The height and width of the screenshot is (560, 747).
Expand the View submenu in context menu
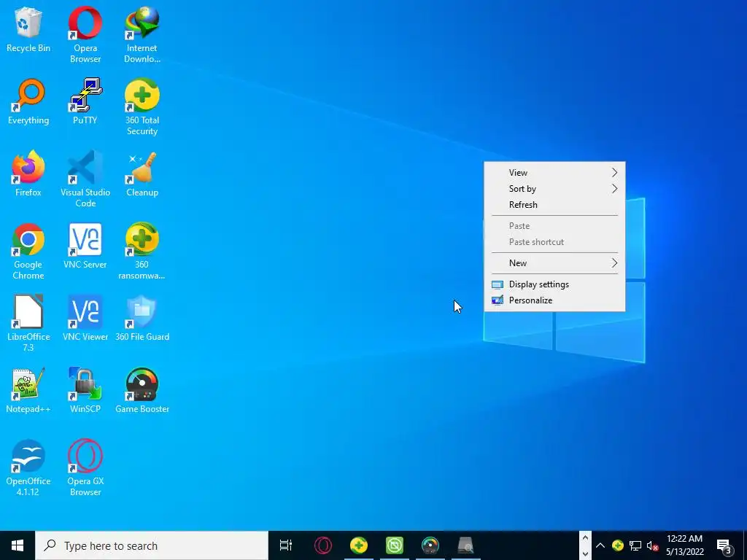[x=554, y=172]
